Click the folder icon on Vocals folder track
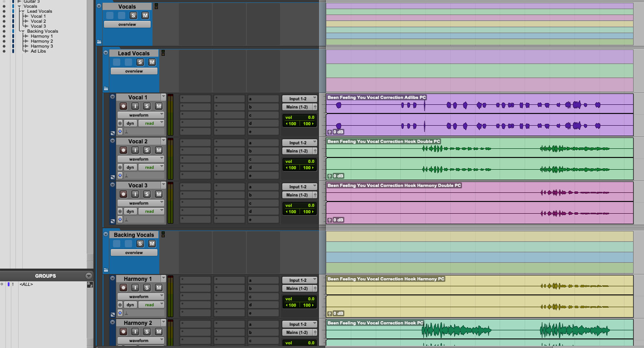Viewport: 644px width, 348px height. (99, 42)
